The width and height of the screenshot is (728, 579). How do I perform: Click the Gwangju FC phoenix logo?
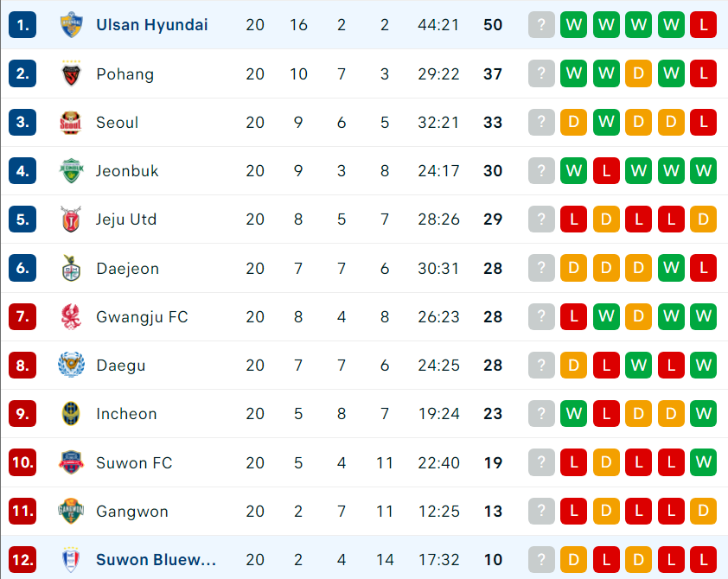coord(71,316)
